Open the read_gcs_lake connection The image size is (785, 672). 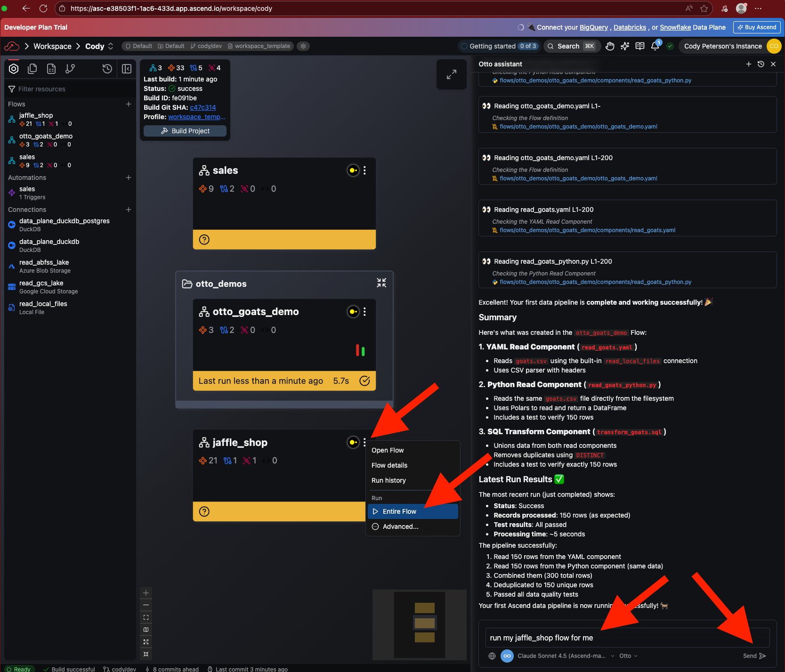[x=70, y=287]
